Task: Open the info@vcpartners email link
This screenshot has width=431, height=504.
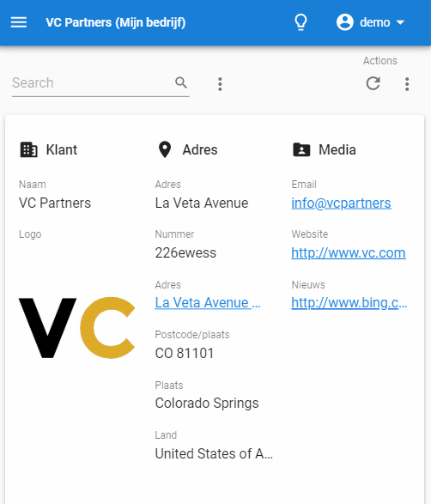Action: pos(341,203)
